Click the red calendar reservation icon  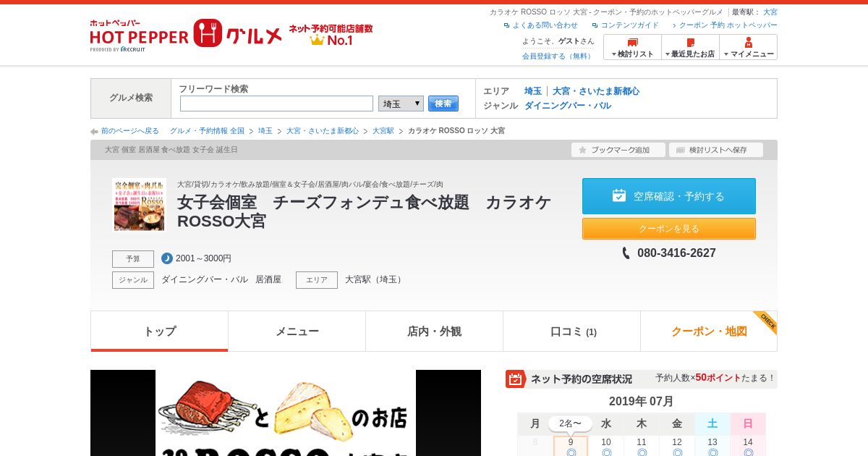coord(516,379)
